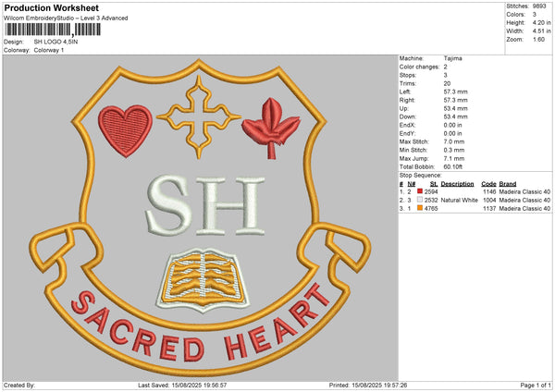Click the white SH lettering in the design
Screen dimensions: 555x392
click(205, 205)
